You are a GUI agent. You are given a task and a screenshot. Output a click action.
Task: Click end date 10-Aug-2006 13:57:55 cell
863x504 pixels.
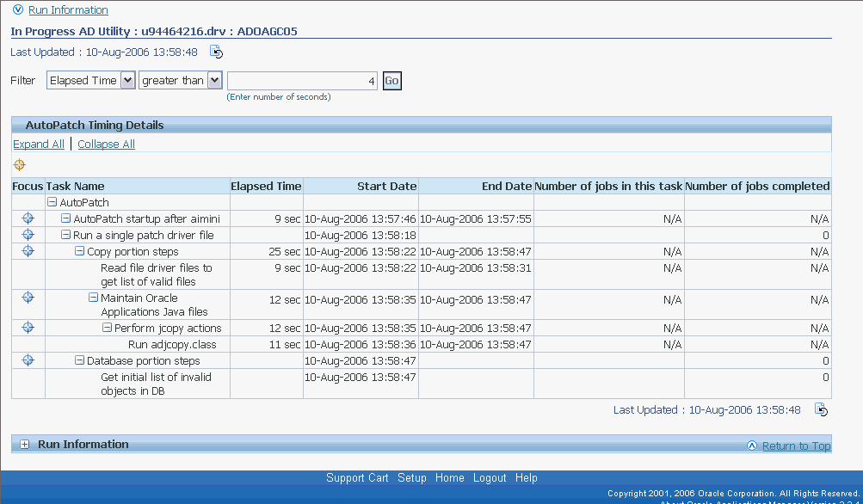click(476, 218)
